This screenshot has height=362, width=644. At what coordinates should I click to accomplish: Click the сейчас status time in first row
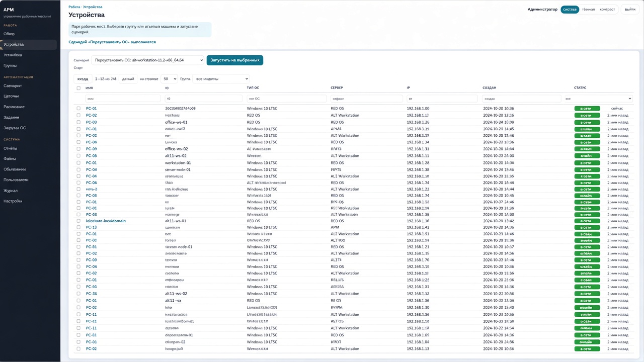pyautogui.click(x=617, y=109)
